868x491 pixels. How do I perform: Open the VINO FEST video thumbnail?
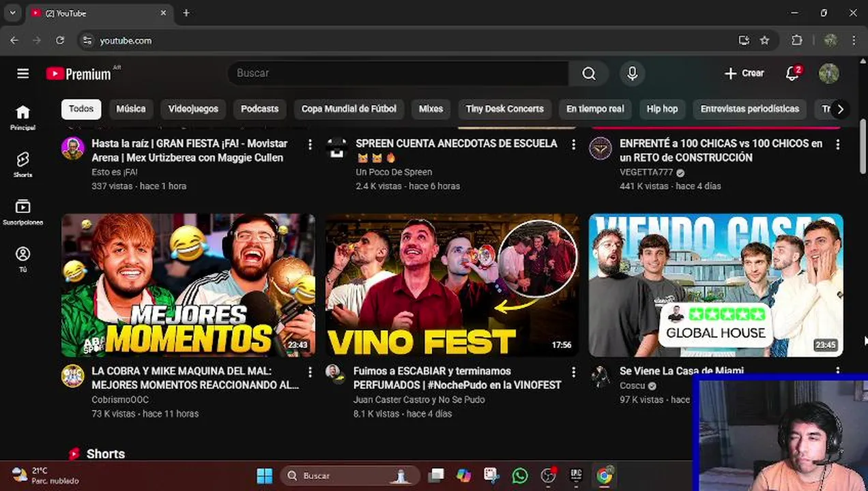pos(452,285)
